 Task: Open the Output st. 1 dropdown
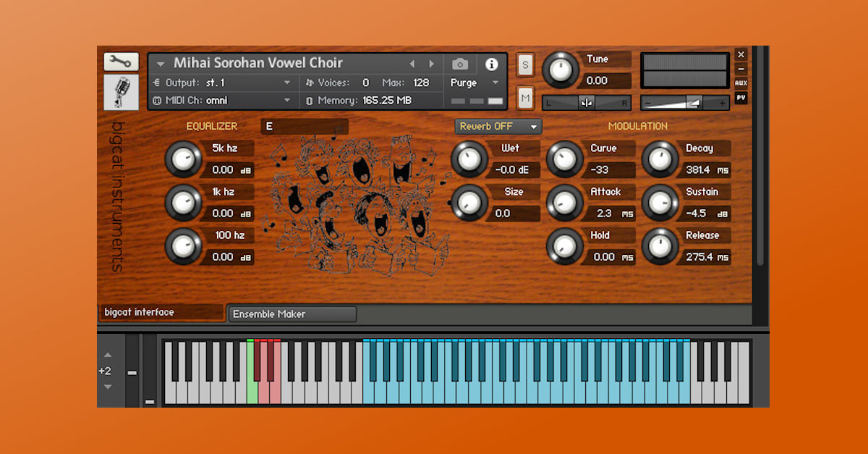[224, 83]
